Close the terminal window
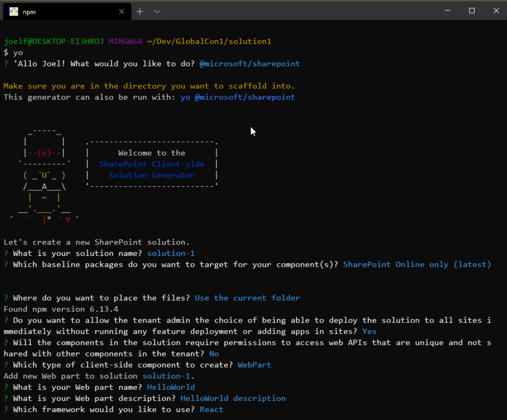This screenshot has width=507, height=420. point(496,11)
